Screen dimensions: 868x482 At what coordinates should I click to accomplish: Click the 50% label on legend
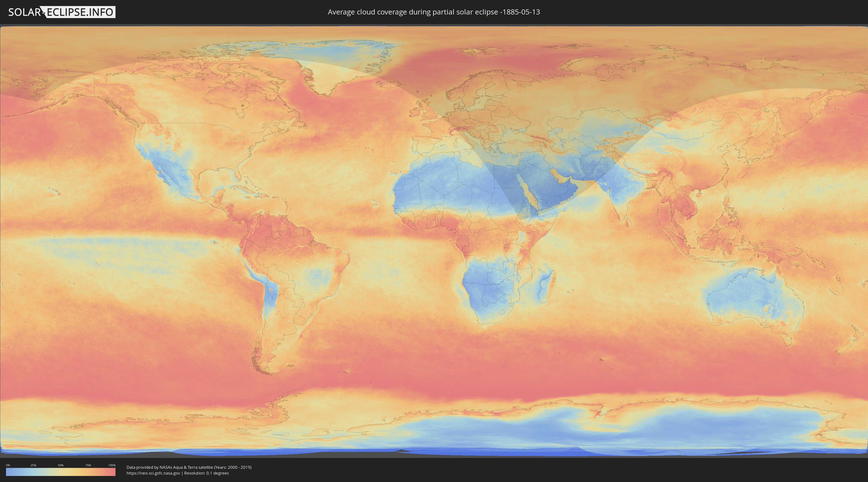tap(61, 465)
